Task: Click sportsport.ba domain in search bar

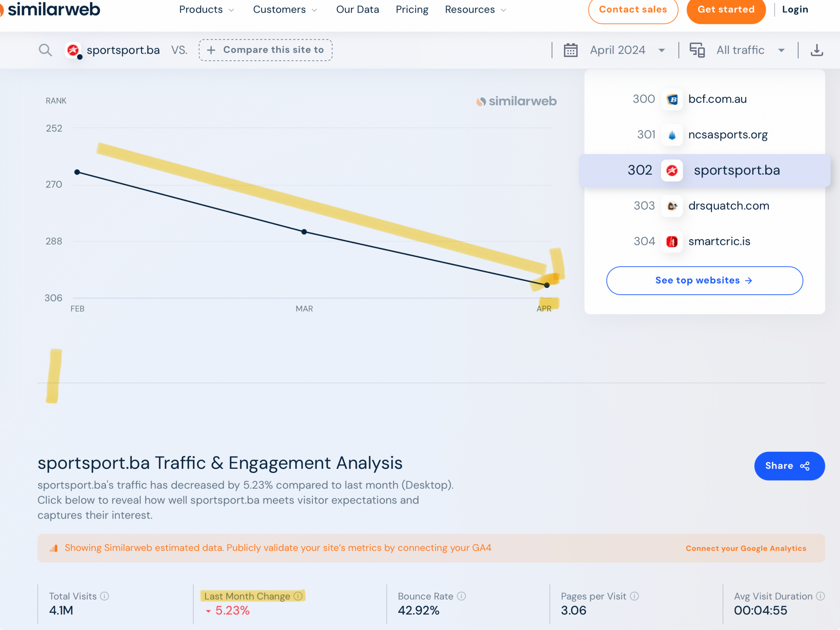Action: pos(123,50)
